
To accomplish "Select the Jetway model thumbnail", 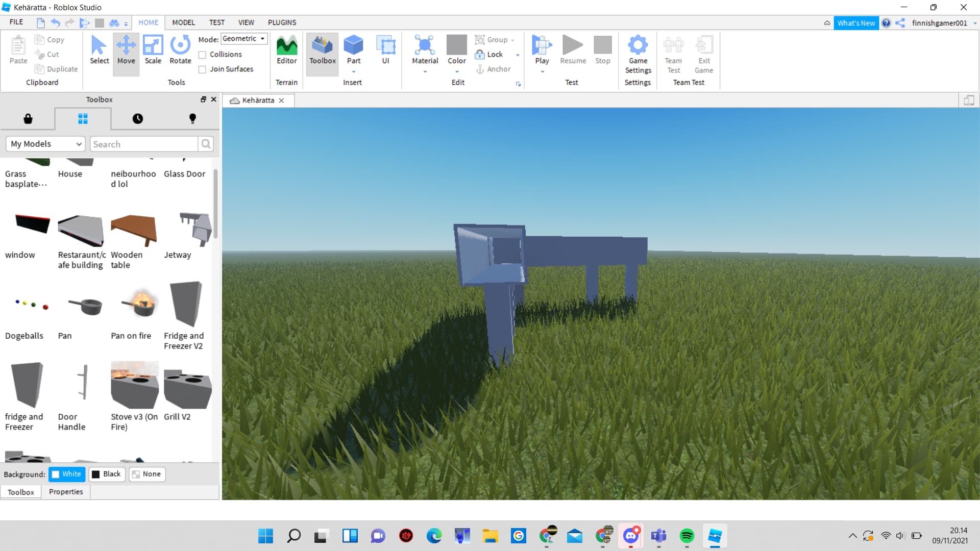I will tap(188, 230).
